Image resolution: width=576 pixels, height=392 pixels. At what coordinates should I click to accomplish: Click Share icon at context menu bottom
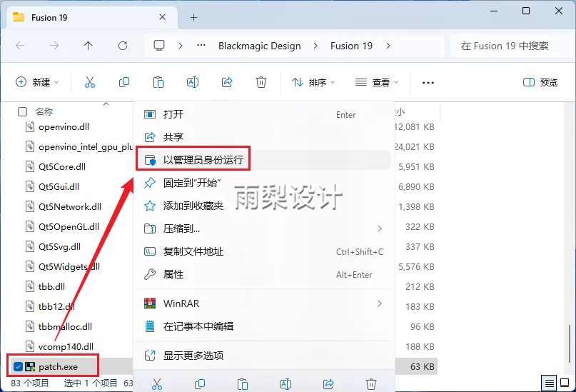tap(328, 384)
